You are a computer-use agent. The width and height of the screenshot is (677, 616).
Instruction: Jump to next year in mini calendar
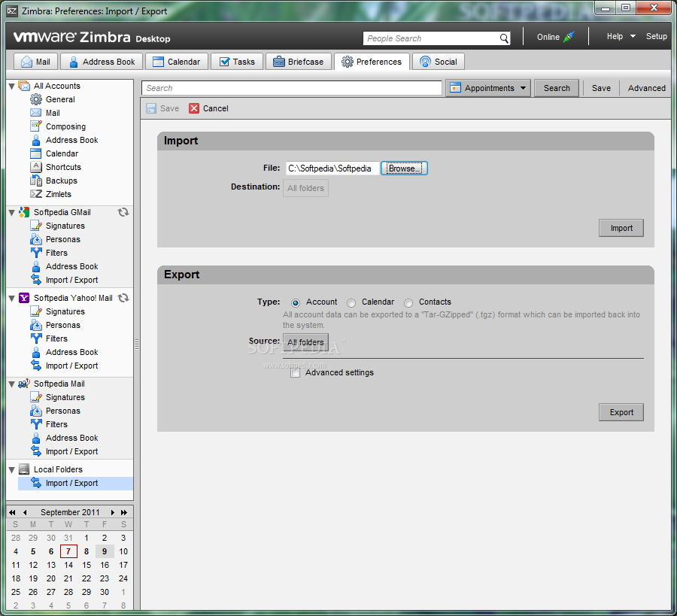pos(124,512)
